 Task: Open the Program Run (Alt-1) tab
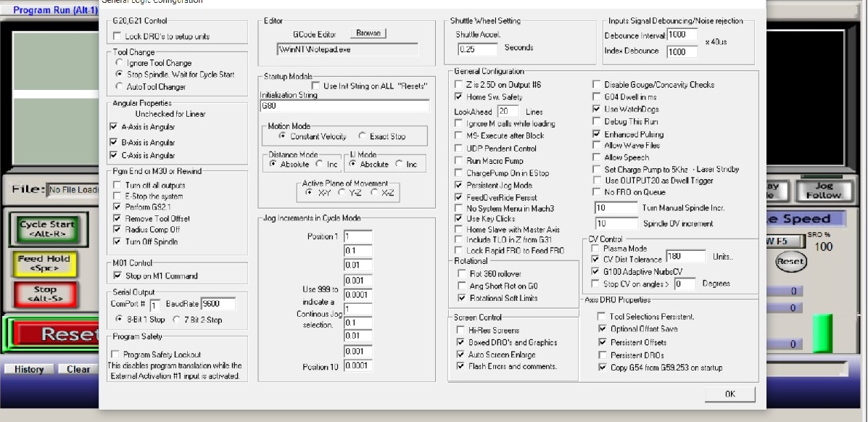pos(54,10)
